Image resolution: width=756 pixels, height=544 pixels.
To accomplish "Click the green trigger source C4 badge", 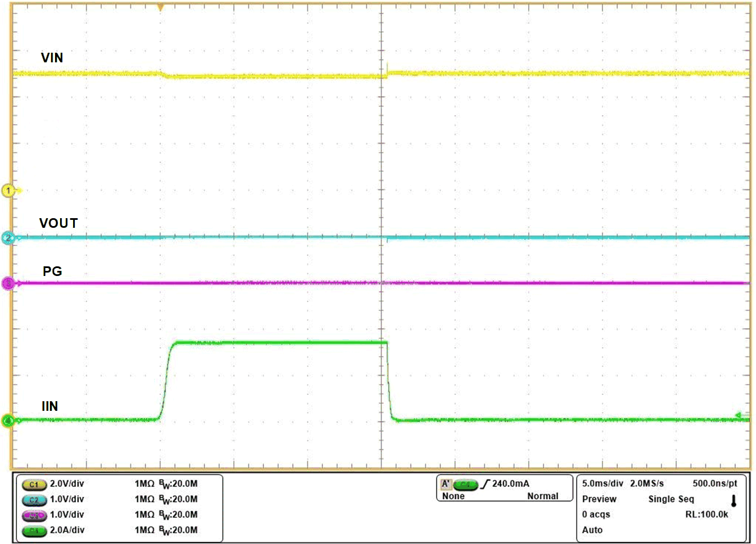I will point(466,484).
